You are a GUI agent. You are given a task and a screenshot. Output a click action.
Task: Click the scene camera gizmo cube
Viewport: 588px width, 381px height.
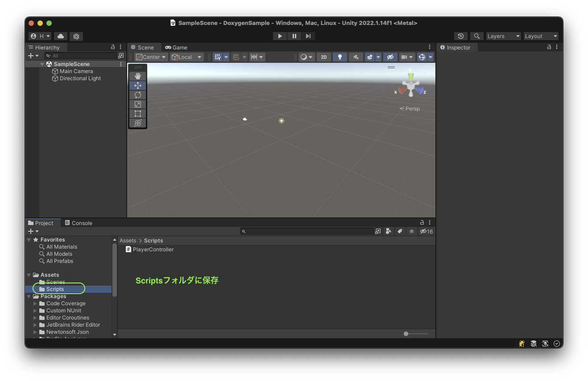click(410, 84)
